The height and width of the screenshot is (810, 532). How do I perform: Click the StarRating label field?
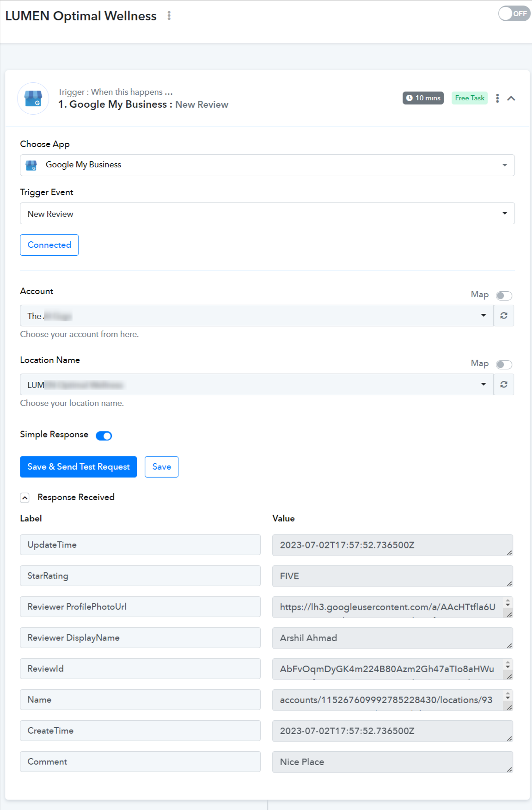pyautogui.click(x=140, y=576)
